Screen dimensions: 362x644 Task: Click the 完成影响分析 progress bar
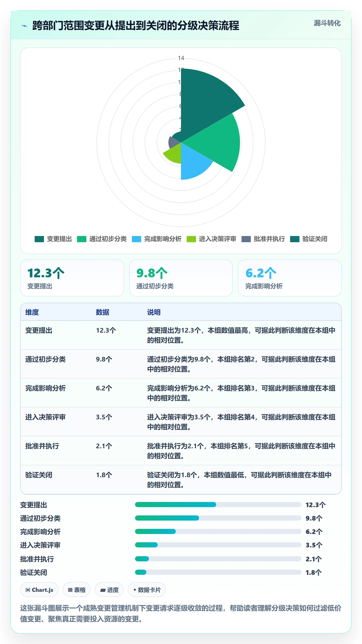(218, 531)
